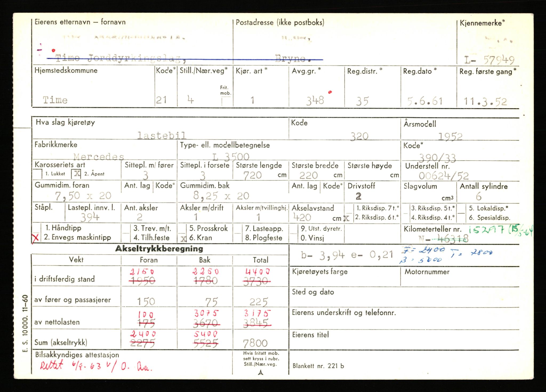Click the Lastepl. innv. l. value '394'
The image size is (546, 392).
[x=90, y=218]
